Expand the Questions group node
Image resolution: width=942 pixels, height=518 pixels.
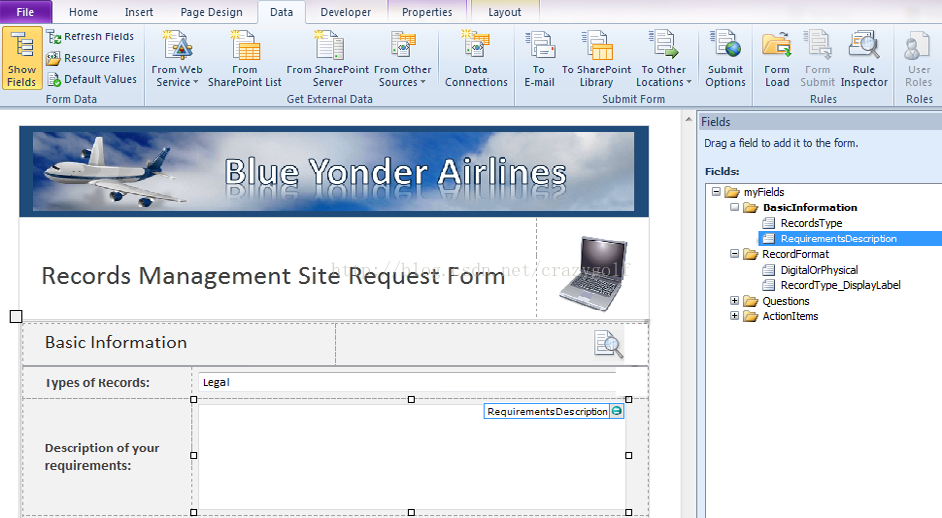click(734, 300)
